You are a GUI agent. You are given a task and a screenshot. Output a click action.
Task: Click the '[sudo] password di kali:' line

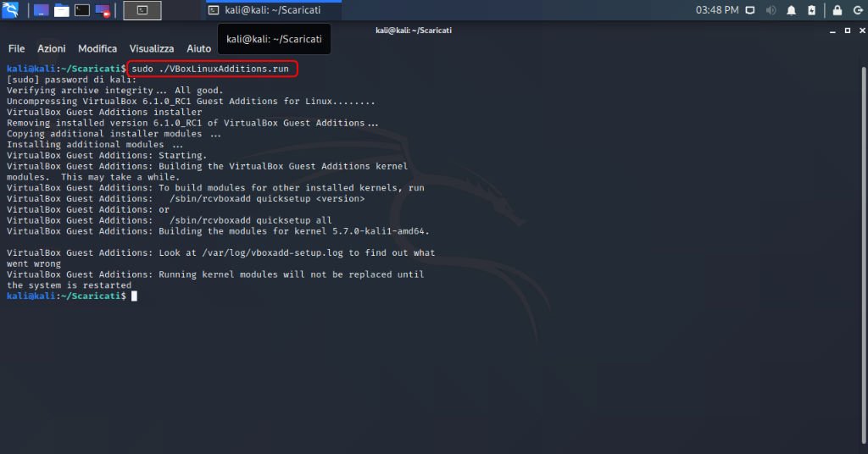[x=71, y=80]
